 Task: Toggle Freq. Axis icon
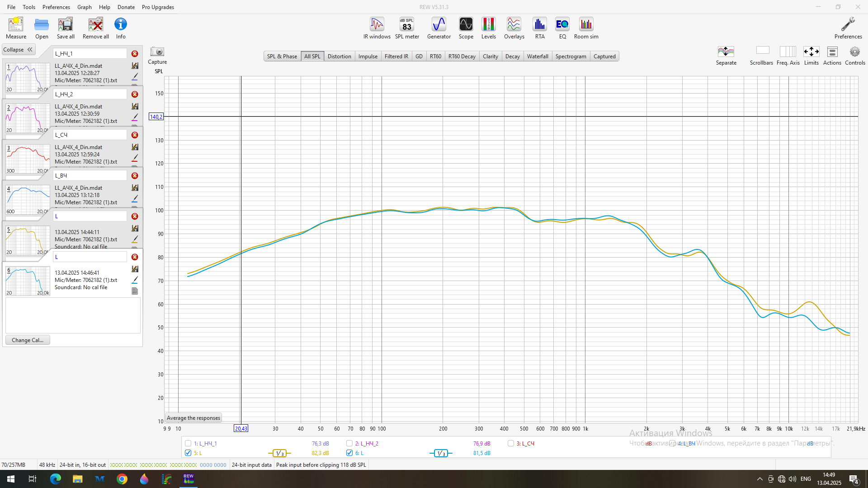pos(788,55)
